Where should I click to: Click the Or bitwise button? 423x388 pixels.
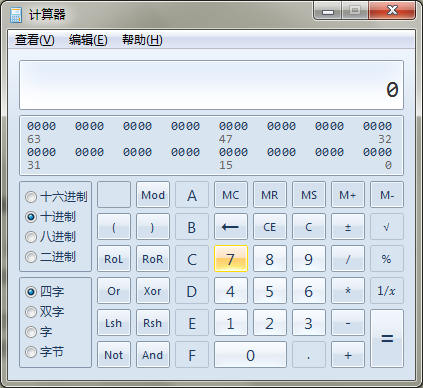(x=114, y=291)
